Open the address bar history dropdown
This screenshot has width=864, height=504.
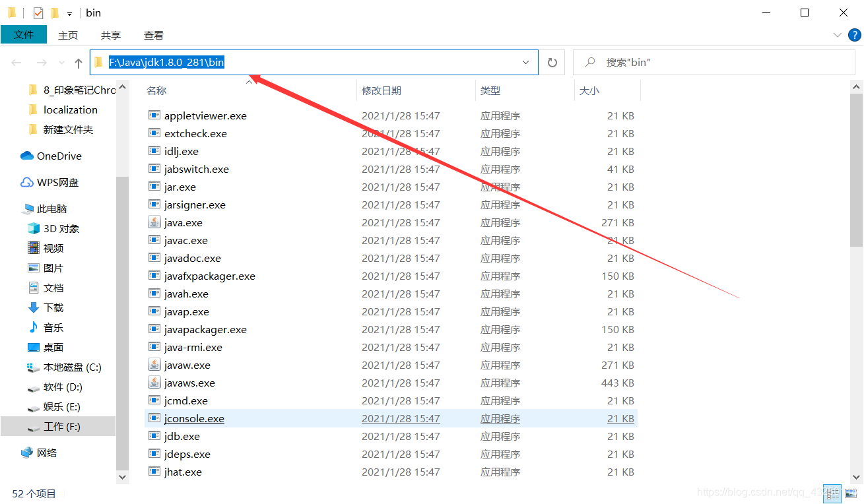(526, 63)
